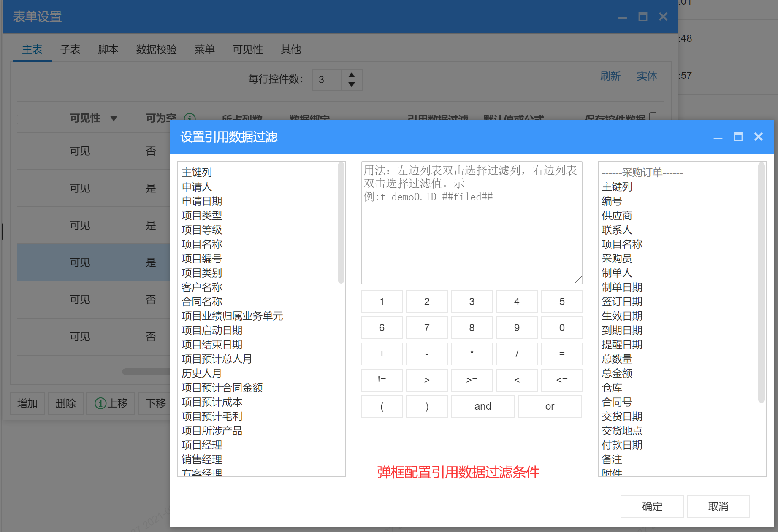Insert the minus operator
Screen dimensions: 778x532
click(427, 354)
